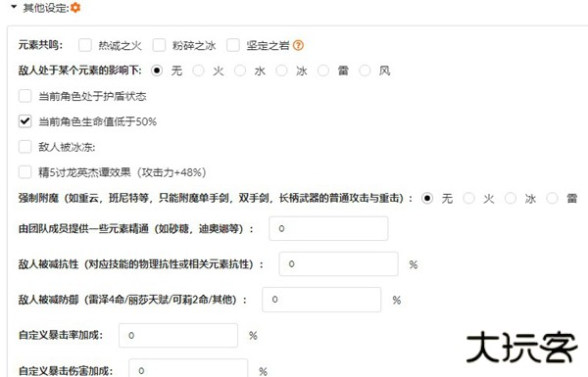Check 当前角色处于护盾状态 option
Viewport: 588px width, 377px height.
click(25, 96)
